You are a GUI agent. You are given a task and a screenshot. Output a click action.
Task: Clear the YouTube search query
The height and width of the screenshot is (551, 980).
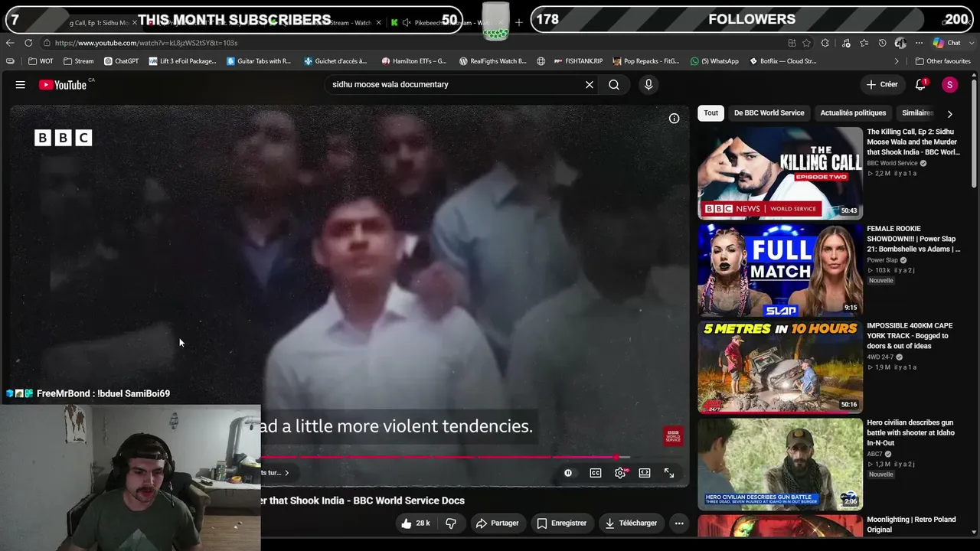pos(590,85)
